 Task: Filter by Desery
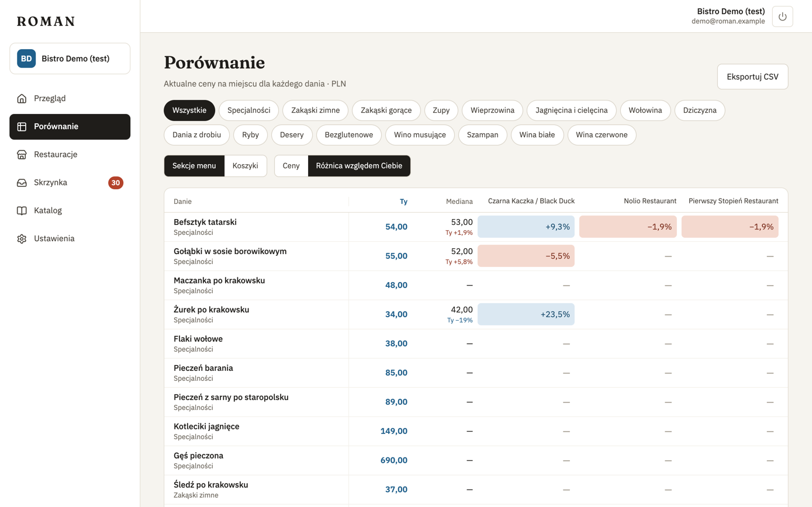[292, 134]
